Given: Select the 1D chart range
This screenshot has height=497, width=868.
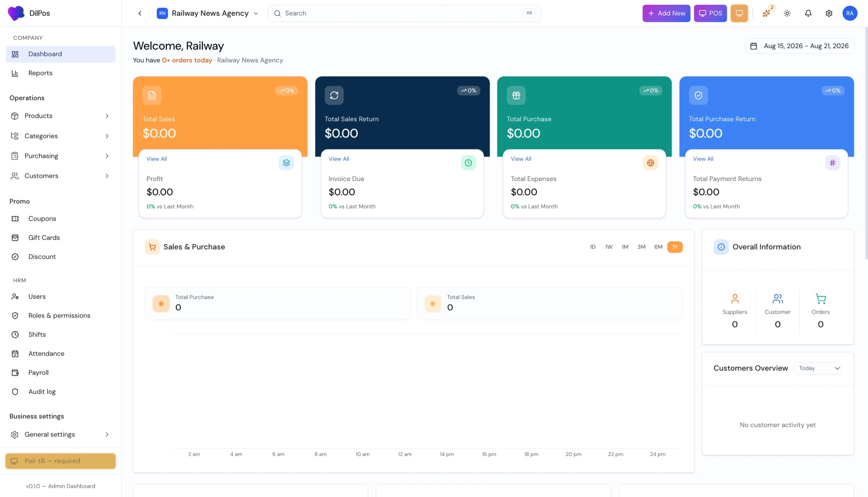Looking at the screenshot, I should 593,247.
